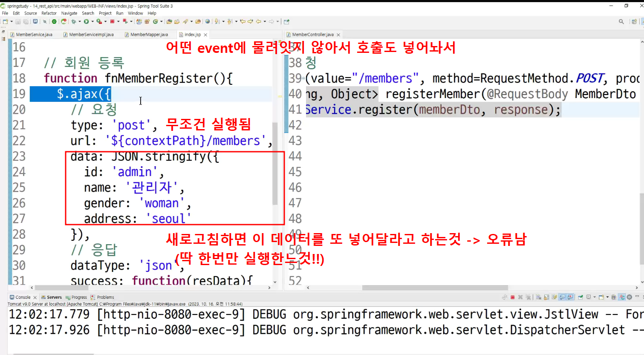644x355 pixels.
Task: Close the MemberController.java editor tab
Action: tap(338, 35)
